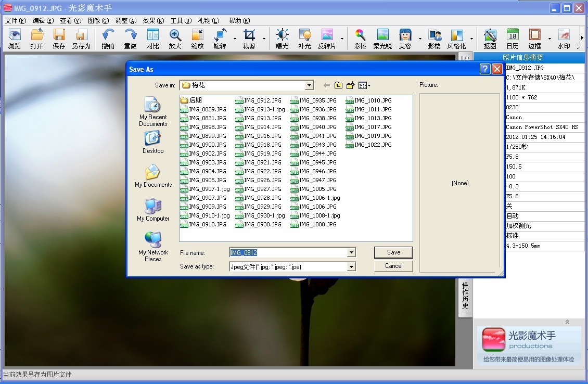Click the 边框 (Frame) toolbar icon

pyautogui.click(x=534, y=35)
